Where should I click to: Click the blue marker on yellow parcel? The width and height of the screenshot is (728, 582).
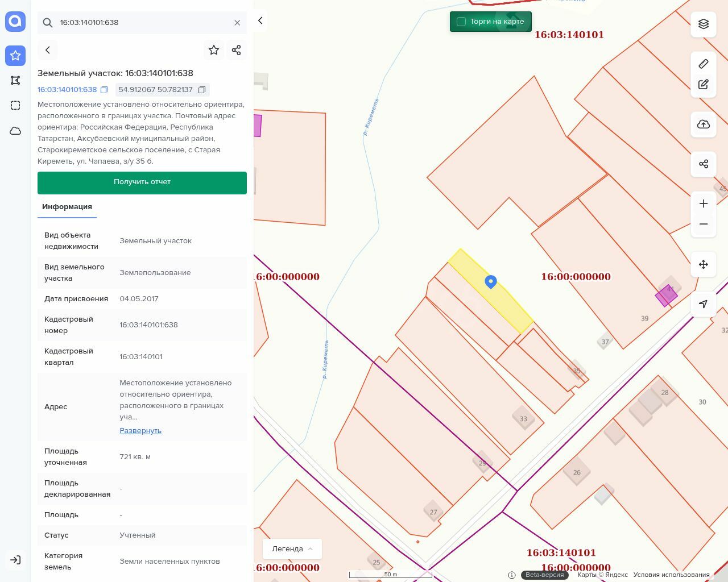(x=491, y=281)
